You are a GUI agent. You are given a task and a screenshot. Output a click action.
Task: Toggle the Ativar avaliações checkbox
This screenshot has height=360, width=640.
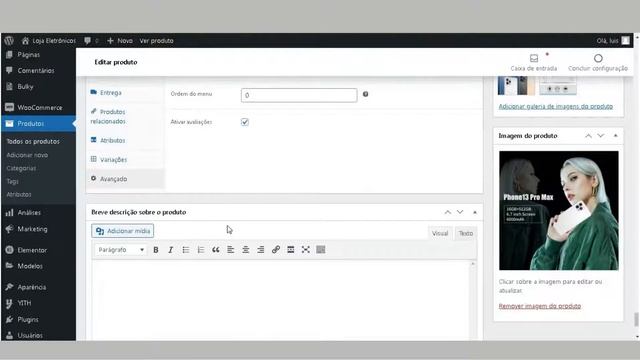click(x=245, y=122)
